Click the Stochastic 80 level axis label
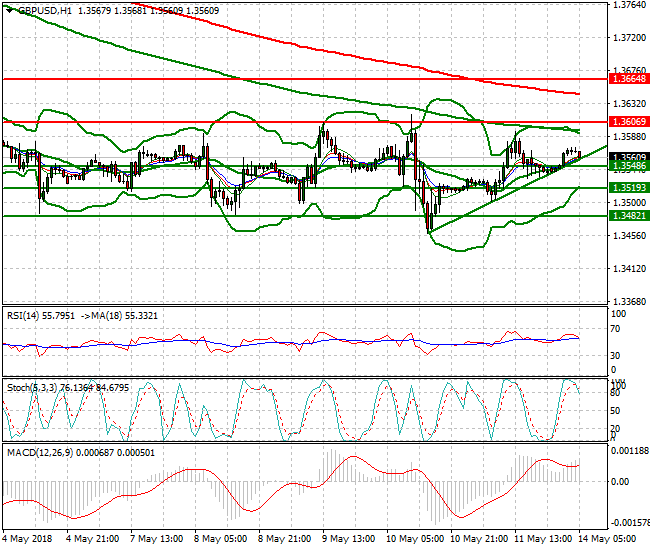 pyautogui.click(x=616, y=393)
